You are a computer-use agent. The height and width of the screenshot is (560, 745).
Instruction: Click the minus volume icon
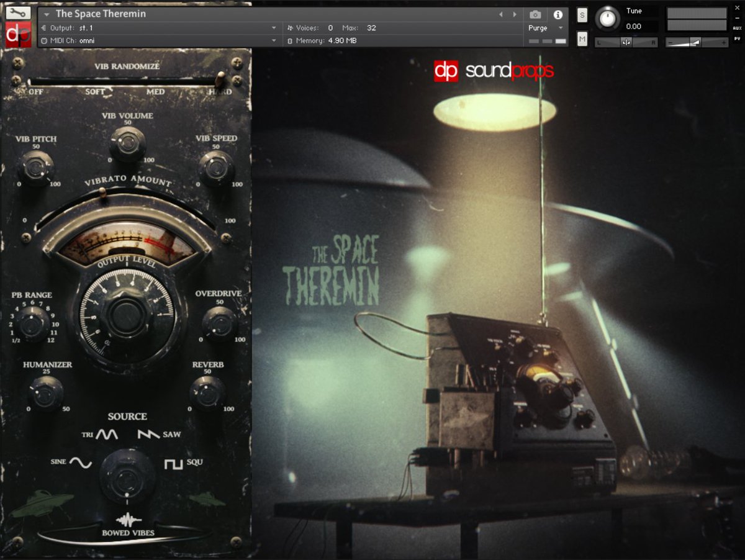point(670,42)
